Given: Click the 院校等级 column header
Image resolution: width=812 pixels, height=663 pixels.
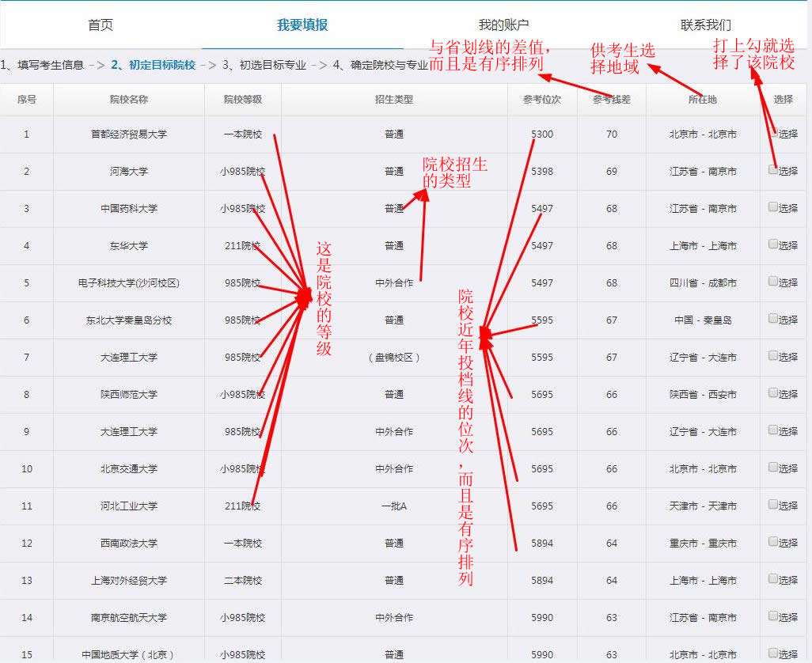Looking at the screenshot, I should click(243, 100).
